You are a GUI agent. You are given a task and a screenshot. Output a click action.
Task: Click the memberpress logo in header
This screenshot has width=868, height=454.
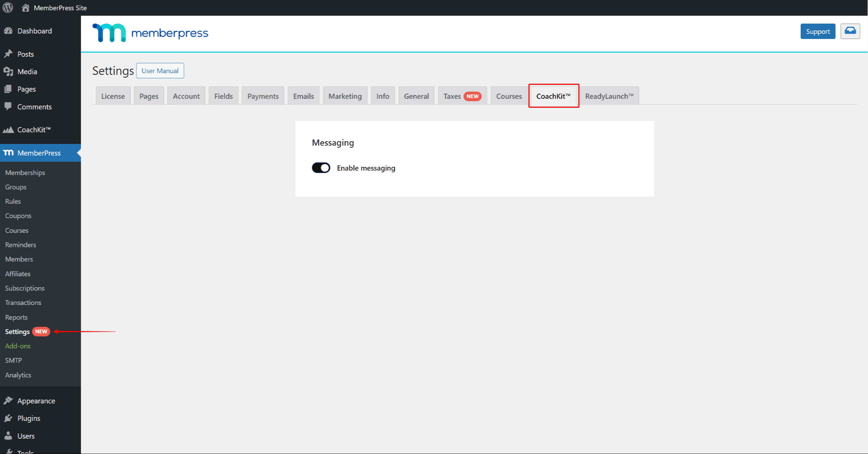point(150,33)
